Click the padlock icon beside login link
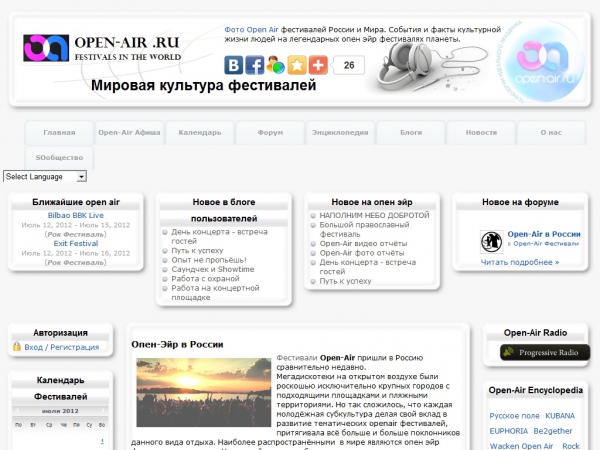 pos(16,346)
